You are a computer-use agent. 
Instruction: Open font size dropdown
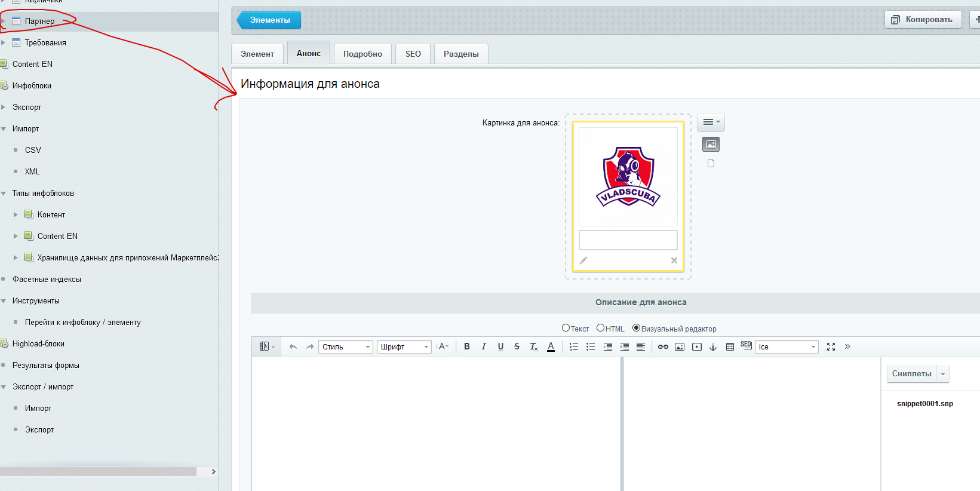(x=443, y=346)
